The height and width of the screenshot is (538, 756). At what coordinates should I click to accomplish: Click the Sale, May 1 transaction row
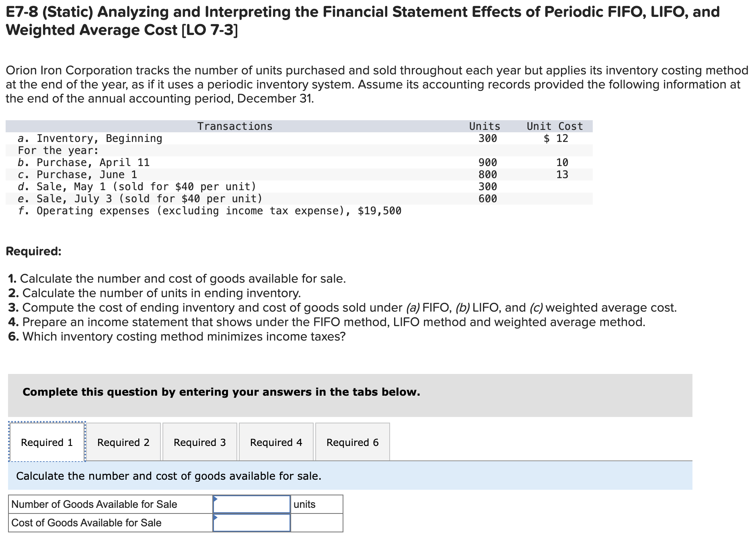[137, 186]
